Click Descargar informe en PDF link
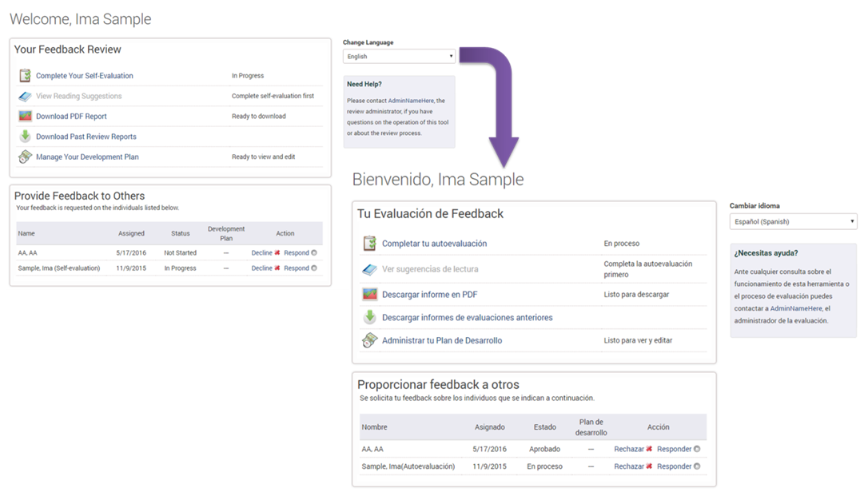The width and height of the screenshot is (868, 492). (429, 295)
